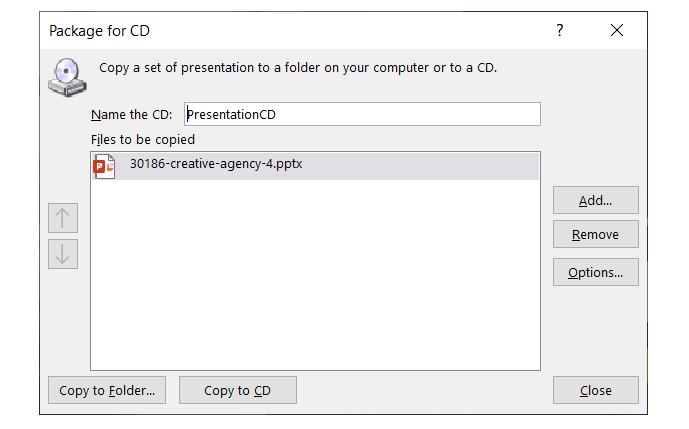This screenshot has width=689, height=429.
Task: Click blank dialog area below Options button
Action: click(x=595, y=330)
